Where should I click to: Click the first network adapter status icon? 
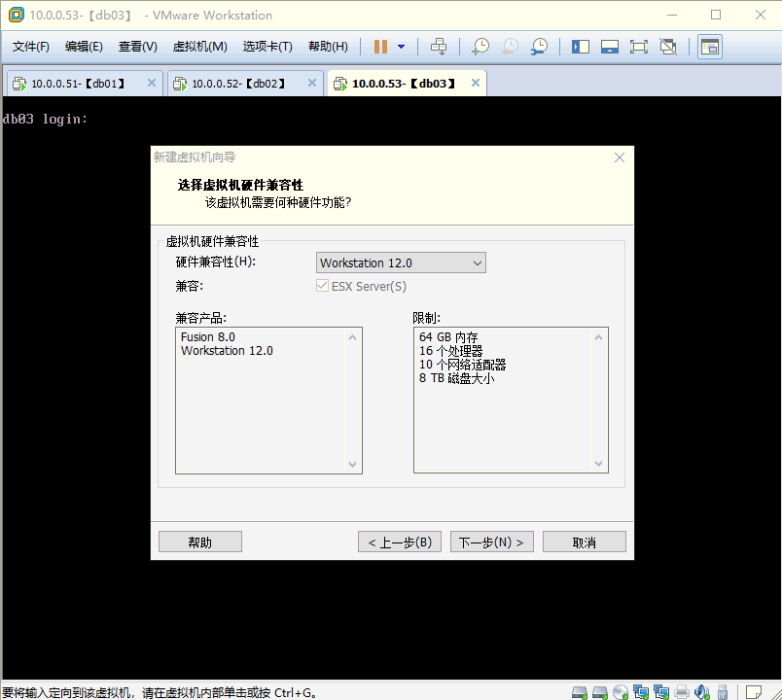pyautogui.click(x=641, y=692)
